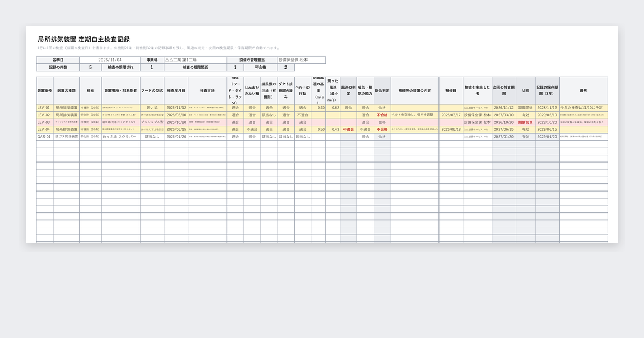The width and height of the screenshot is (644, 338).
Task: Click the inspection date 2026/01/20 cell
Action: pos(176,137)
